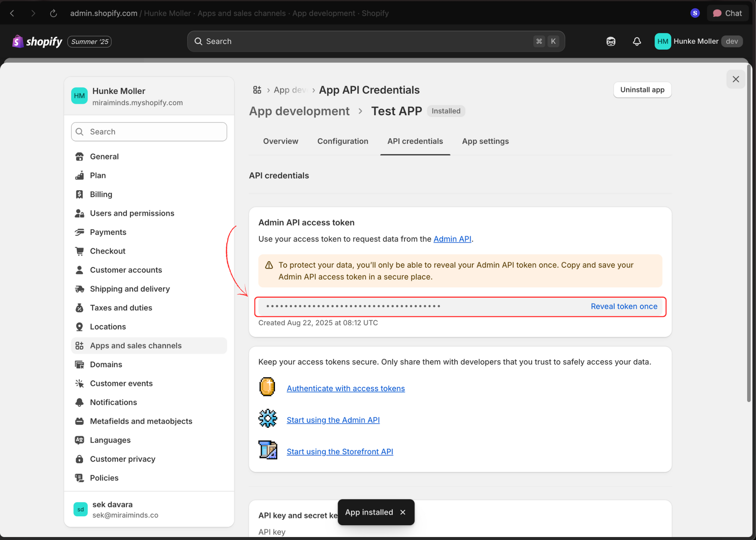Dismiss the App installed toast
The width and height of the screenshot is (756, 540).
tap(403, 512)
